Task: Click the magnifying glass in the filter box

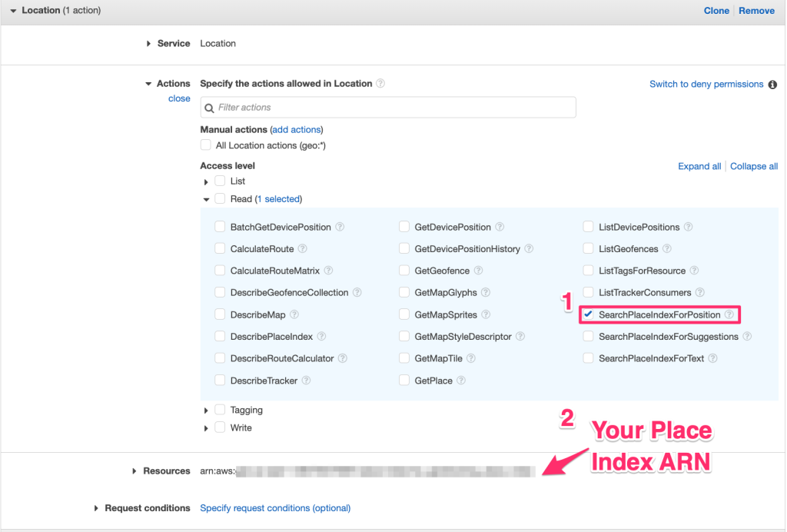Action: tap(208, 107)
